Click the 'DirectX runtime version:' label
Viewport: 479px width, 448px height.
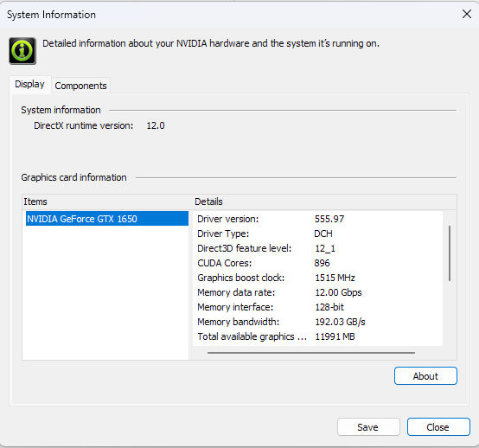83,125
